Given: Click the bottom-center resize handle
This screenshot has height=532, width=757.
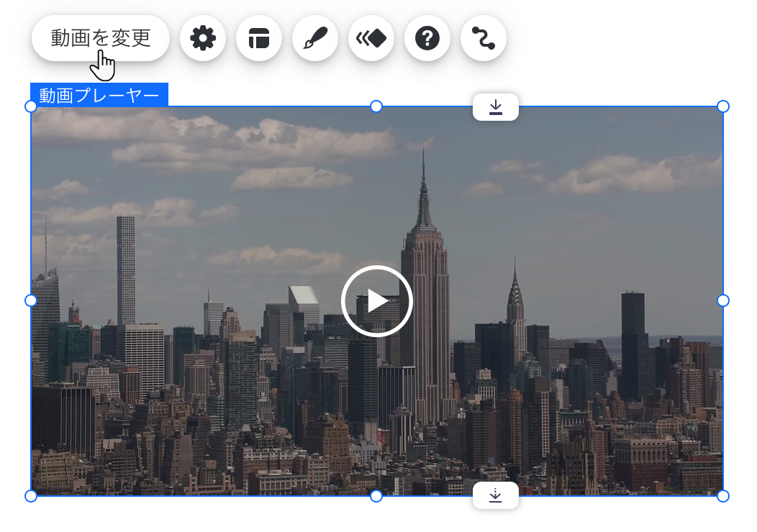Looking at the screenshot, I should [376, 495].
